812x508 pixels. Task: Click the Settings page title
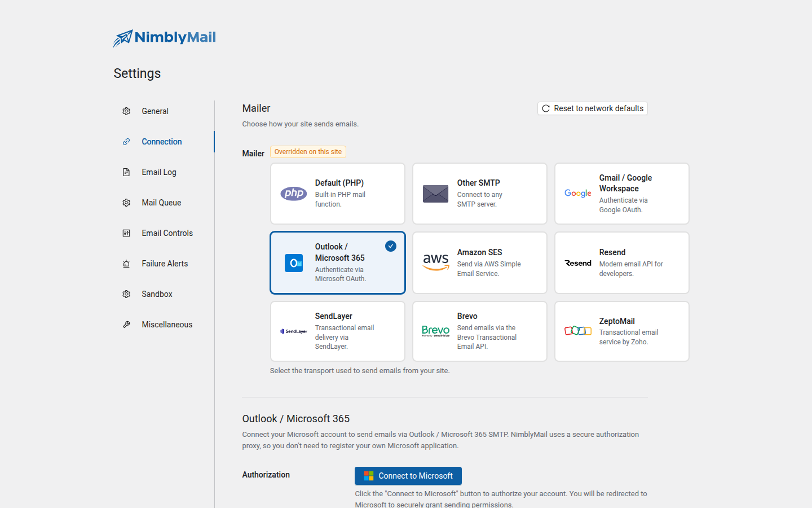137,73
